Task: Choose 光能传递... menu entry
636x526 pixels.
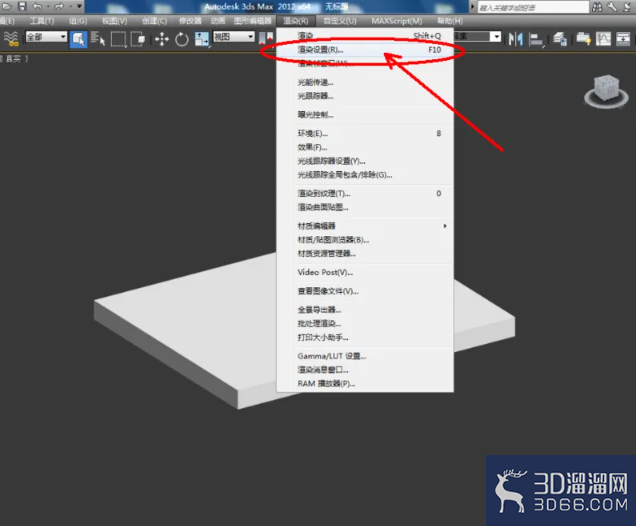Action: [365, 82]
